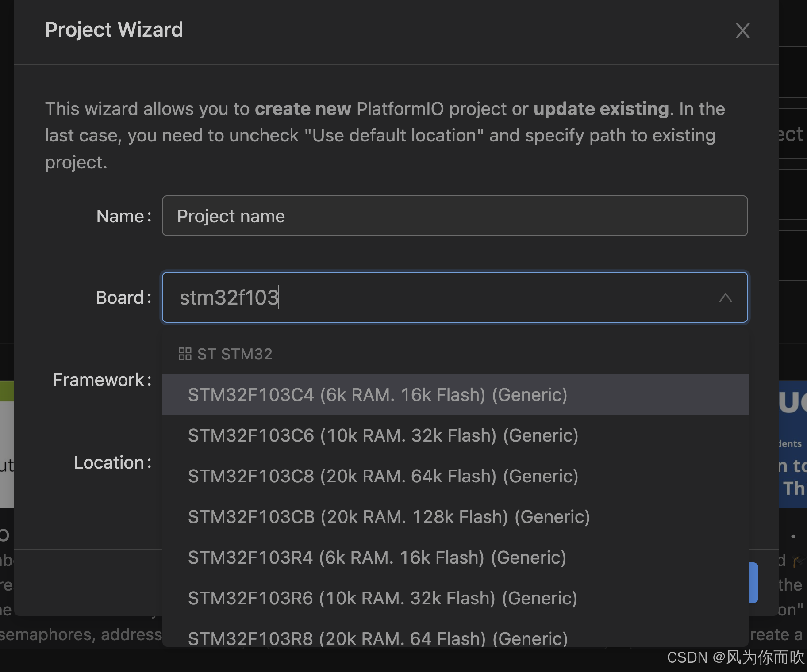Click the Board field label
807x672 pixels.
(x=123, y=297)
